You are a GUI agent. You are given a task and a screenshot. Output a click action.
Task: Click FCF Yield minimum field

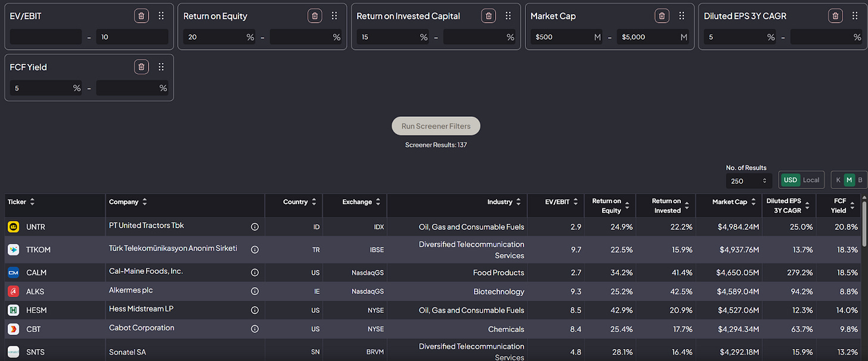click(46, 88)
